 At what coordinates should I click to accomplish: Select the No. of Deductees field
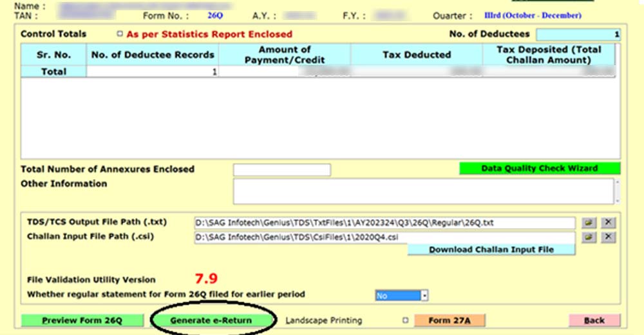click(x=578, y=35)
